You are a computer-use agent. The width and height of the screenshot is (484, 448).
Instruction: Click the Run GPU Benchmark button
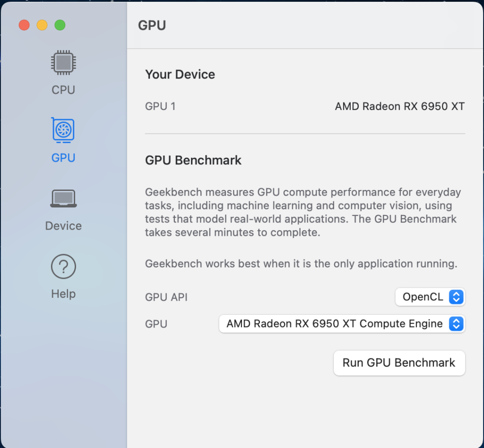click(399, 363)
